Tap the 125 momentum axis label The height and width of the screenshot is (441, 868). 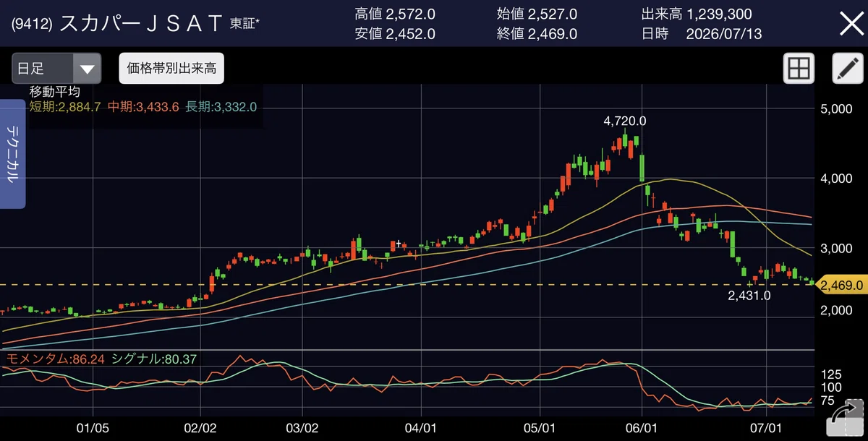pyautogui.click(x=830, y=374)
